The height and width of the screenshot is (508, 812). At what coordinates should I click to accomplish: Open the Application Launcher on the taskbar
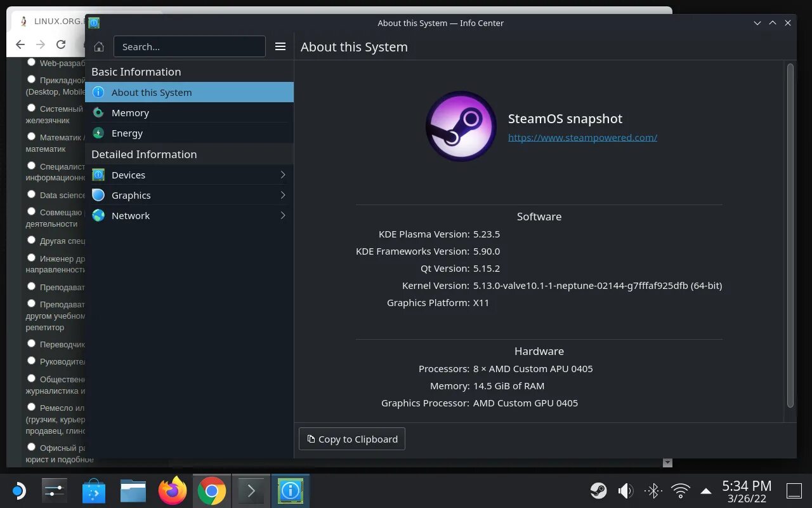pyautogui.click(x=18, y=490)
